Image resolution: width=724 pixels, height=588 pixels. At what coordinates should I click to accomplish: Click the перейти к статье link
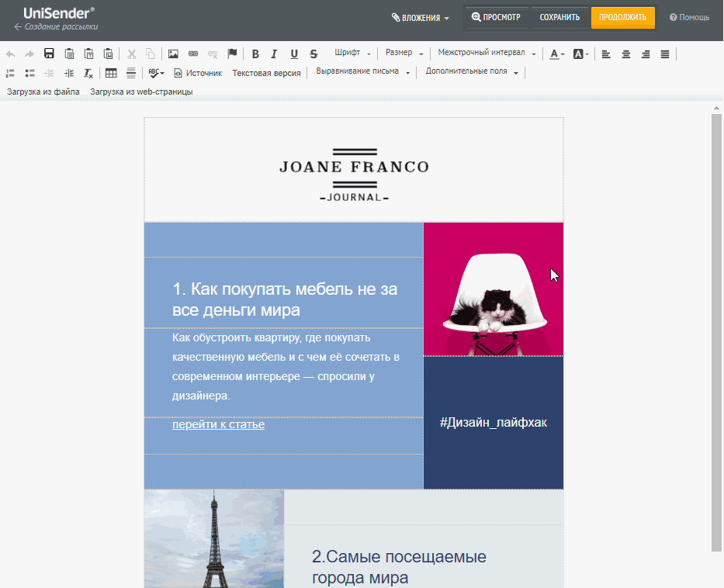218,424
